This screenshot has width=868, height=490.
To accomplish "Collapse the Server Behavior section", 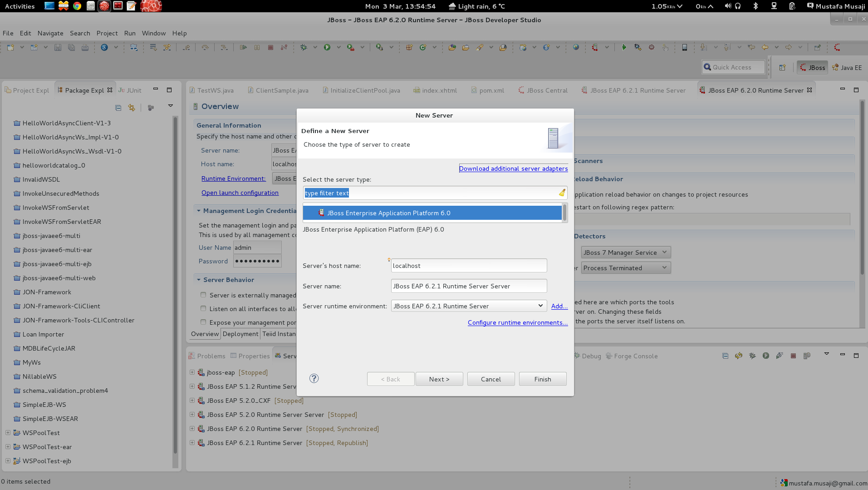I will 199,280.
